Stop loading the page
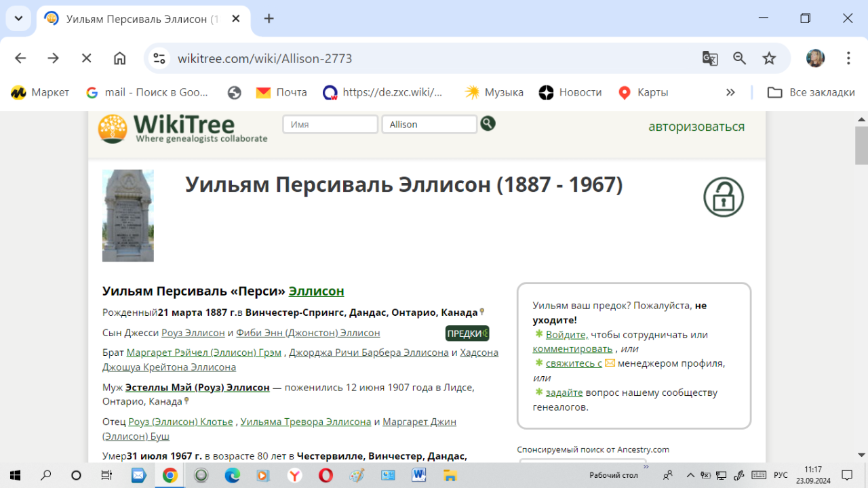Image resolution: width=868 pixels, height=488 pixels. 86,58
